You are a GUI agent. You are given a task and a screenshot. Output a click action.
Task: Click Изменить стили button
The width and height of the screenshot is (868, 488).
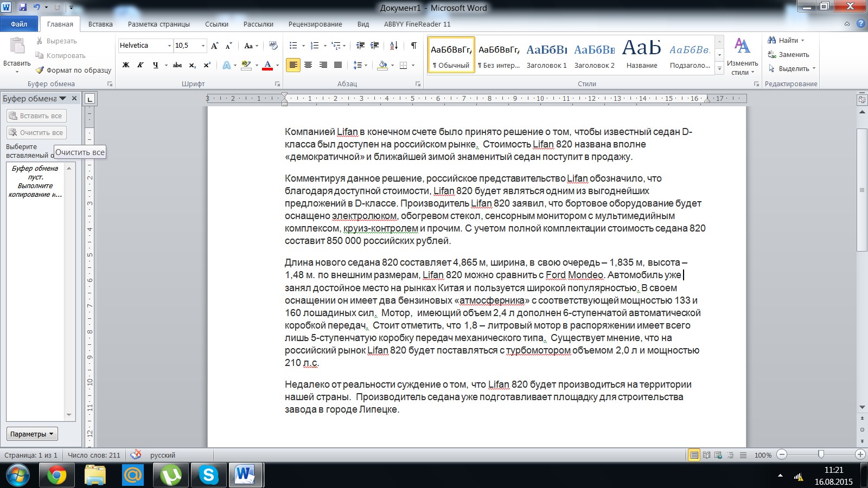point(742,56)
